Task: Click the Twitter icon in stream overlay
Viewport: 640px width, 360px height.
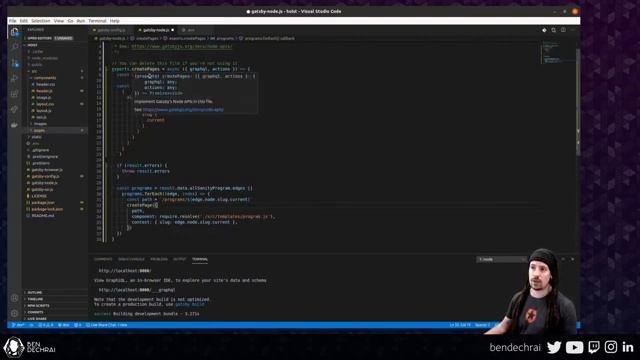Action: (x=554, y=347)
